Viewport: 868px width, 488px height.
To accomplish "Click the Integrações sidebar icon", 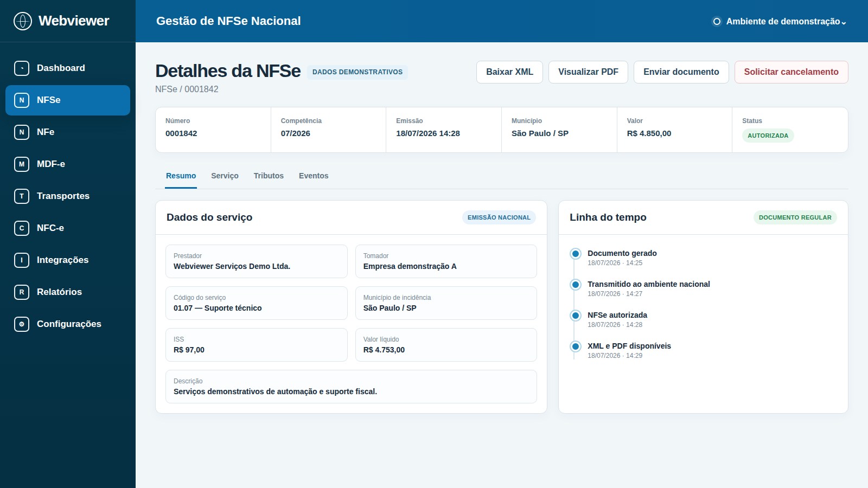I will pos(22,260).
